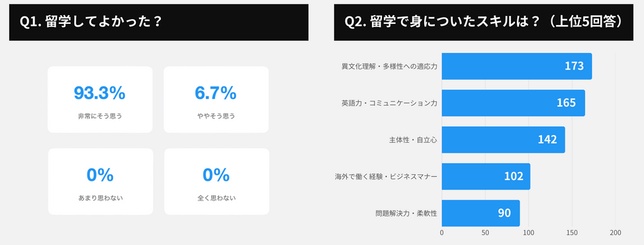Click the 200 axis tick label

[616, 233]
